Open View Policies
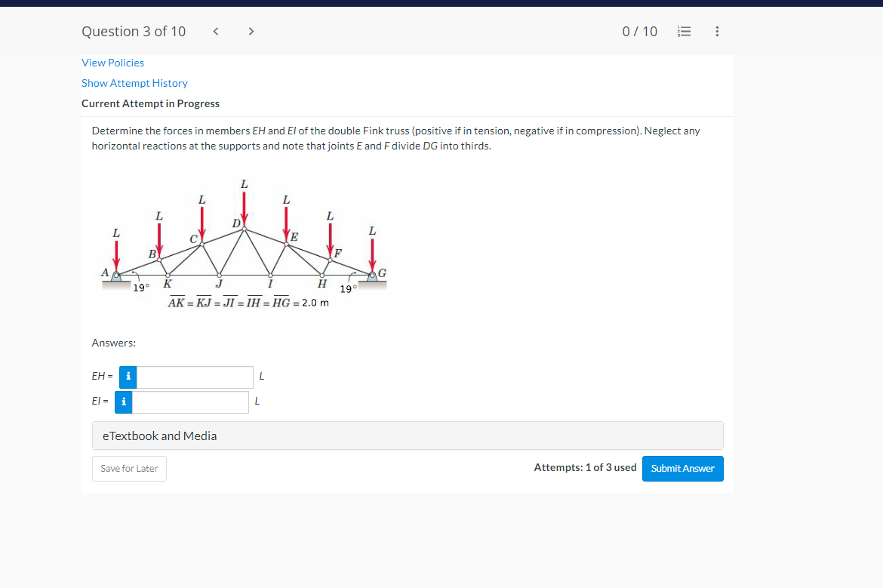The width and height of the screenshot is (883, 588). pyautogui.click(x=112, y=63)
